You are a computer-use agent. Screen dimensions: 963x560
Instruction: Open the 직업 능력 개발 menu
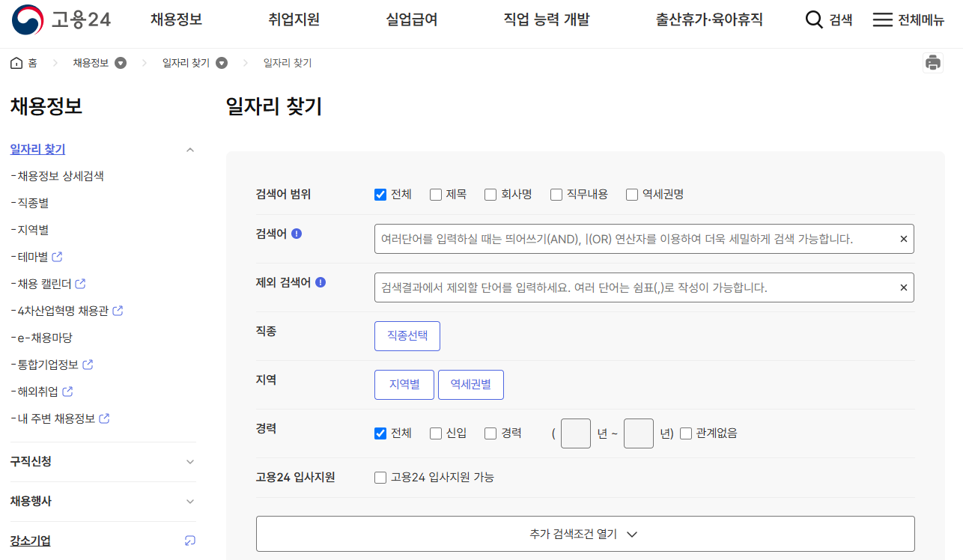(546, 20)
